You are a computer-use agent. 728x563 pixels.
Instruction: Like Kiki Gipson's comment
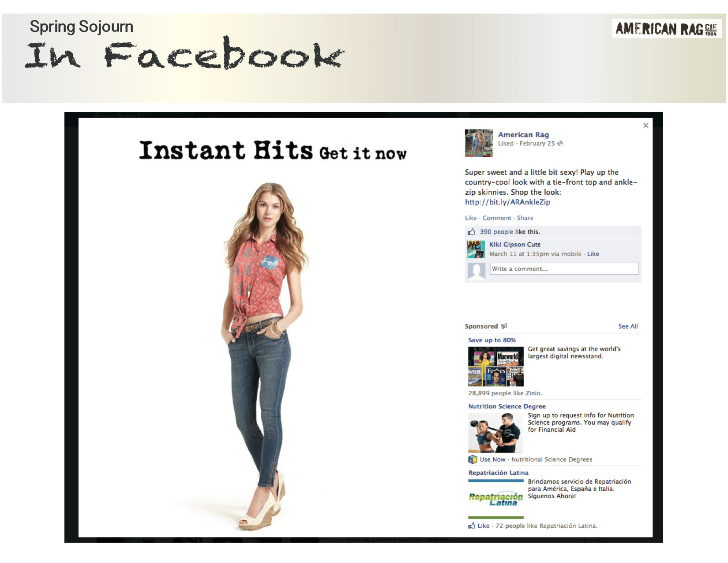coord(593,254)
